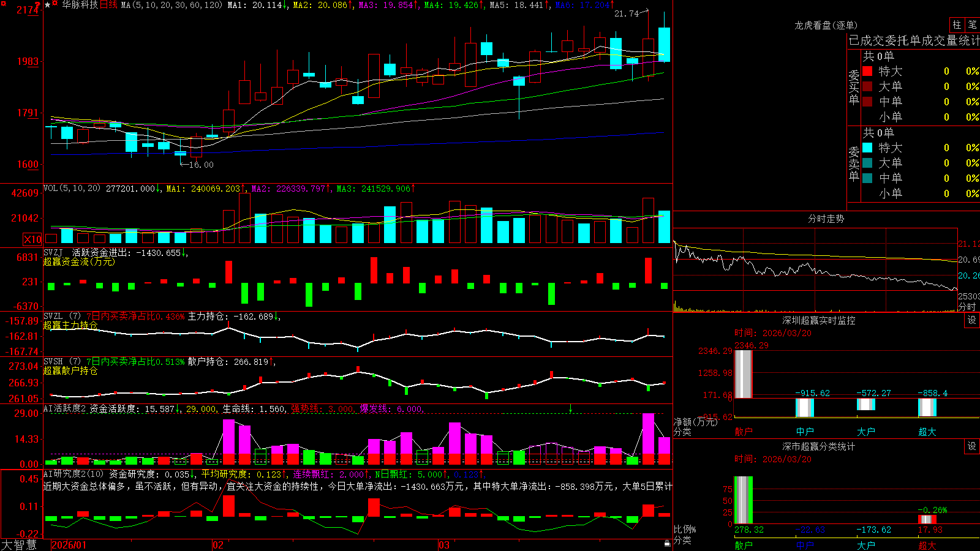Click the 华脉科技 stock name

(x=80, y=5)
